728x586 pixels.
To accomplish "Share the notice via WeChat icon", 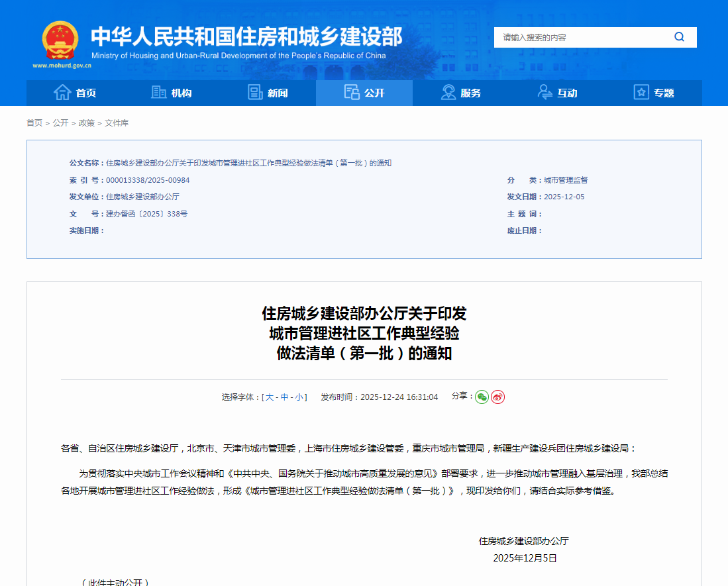I will (x=482, y=397).
